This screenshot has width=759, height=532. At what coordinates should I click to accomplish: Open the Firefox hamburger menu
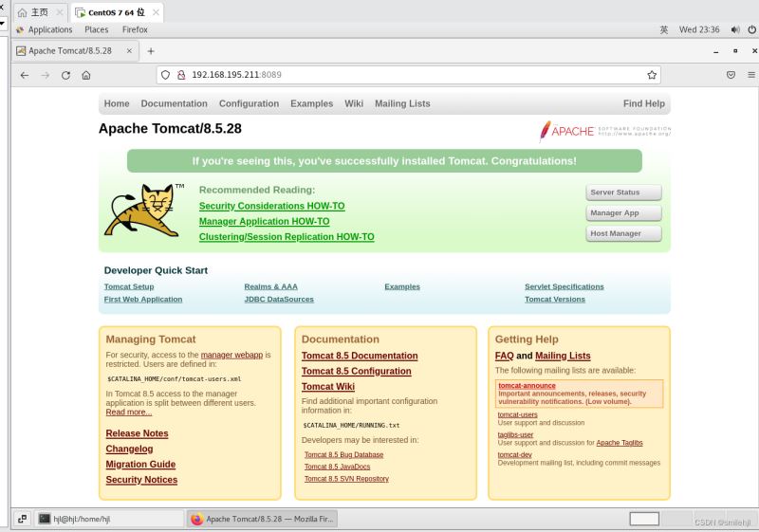[x=751, y=75]
